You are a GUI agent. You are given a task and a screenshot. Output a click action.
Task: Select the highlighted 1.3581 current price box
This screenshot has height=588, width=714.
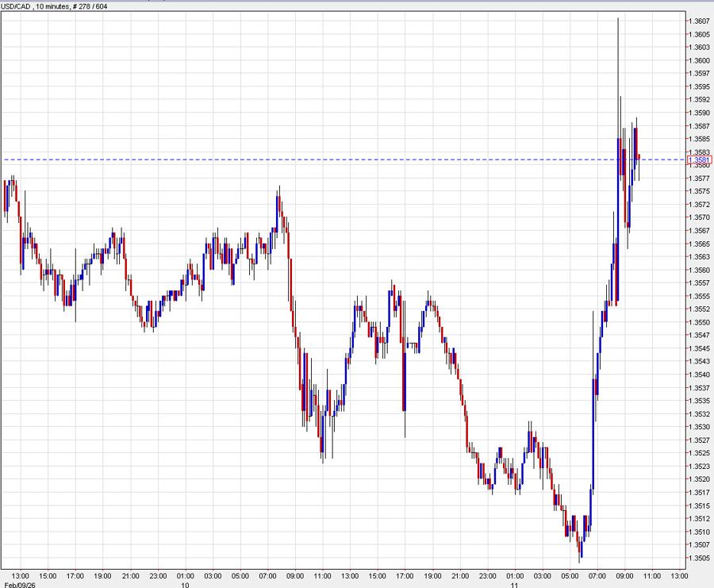[698, 159]
